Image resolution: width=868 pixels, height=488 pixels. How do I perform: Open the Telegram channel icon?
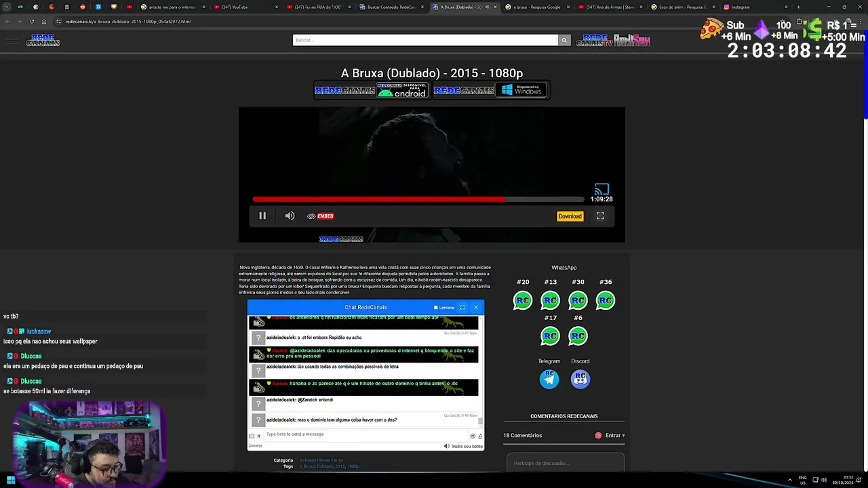click(549, 379)
